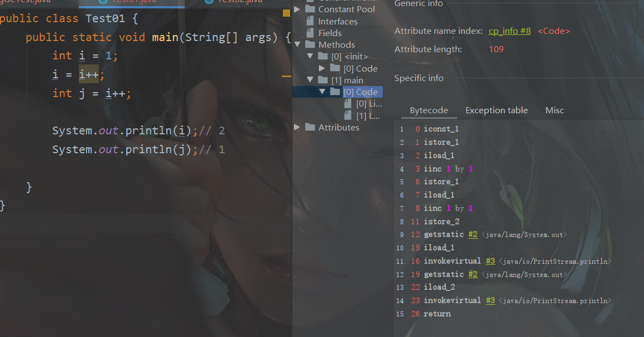Click invokevirtual on bytecode line 11
644x337 pixels.
(452, 261)
